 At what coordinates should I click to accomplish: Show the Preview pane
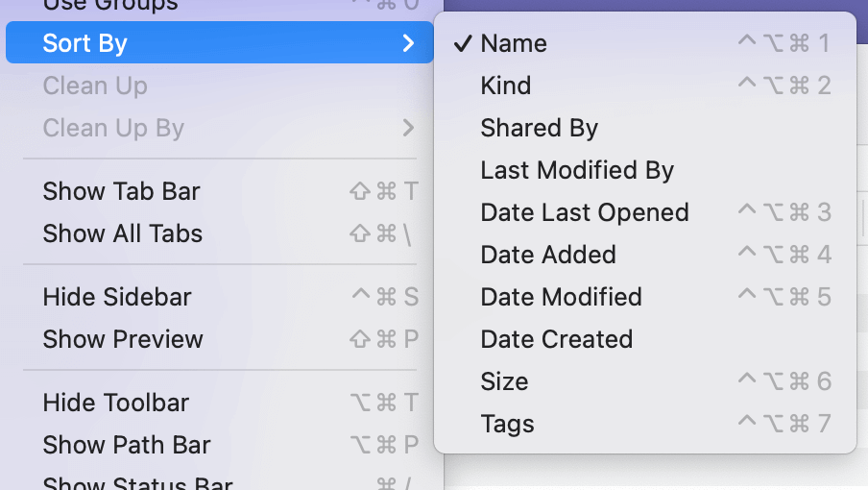coord(123,339)
